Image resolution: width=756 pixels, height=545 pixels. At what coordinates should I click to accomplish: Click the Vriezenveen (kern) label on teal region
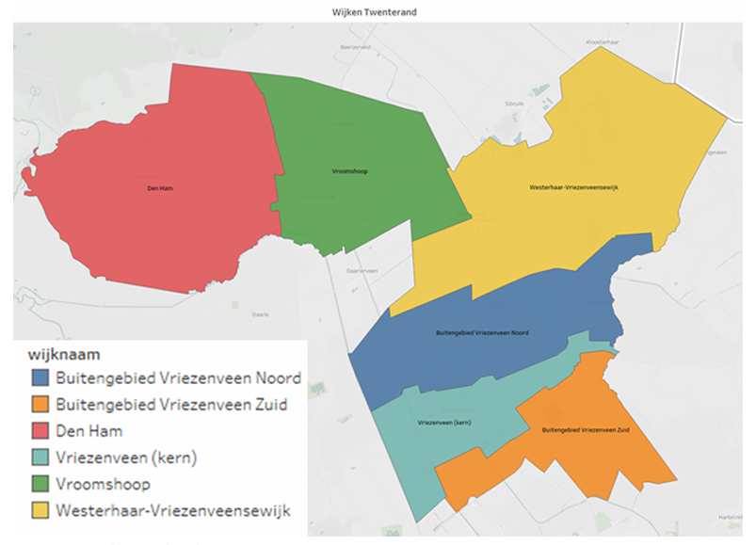pos(444,423)
